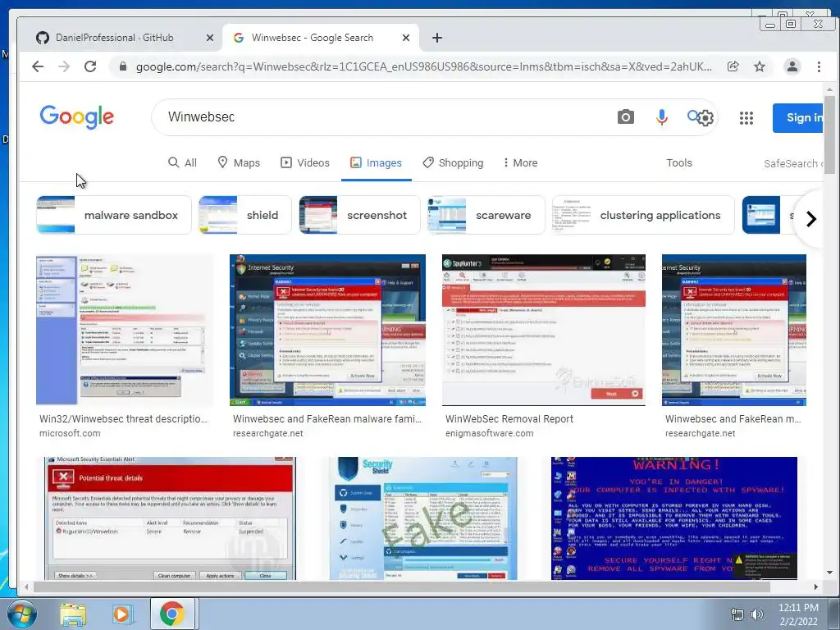The image size is (840, 630).
Task: Click the Win32/Winwebsec threat description title
Action: coord(123,419)
